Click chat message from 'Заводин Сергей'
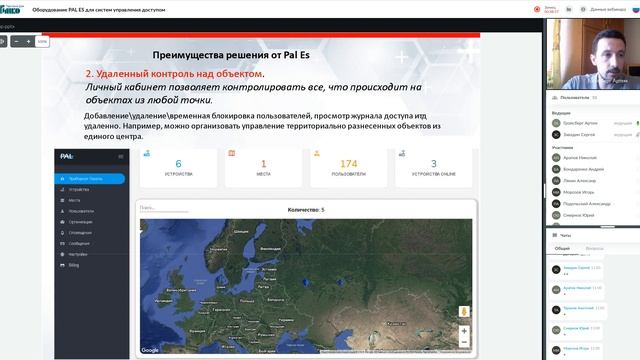The image size is (640, 360). click(576, 270)
